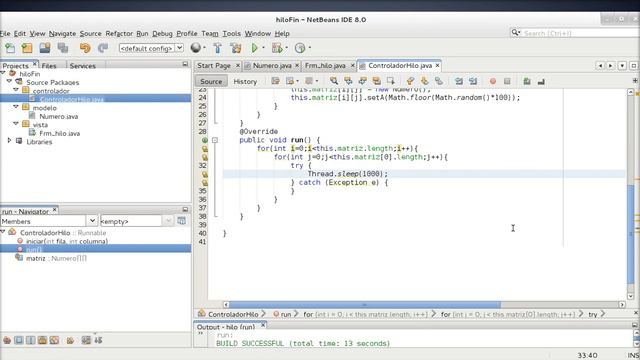The width and height of the screenshot is (640, 360).
Task: Toggle fifth filter icon in Navigator bottom bar
Action: pyautogui.click(x=54, y=340)
